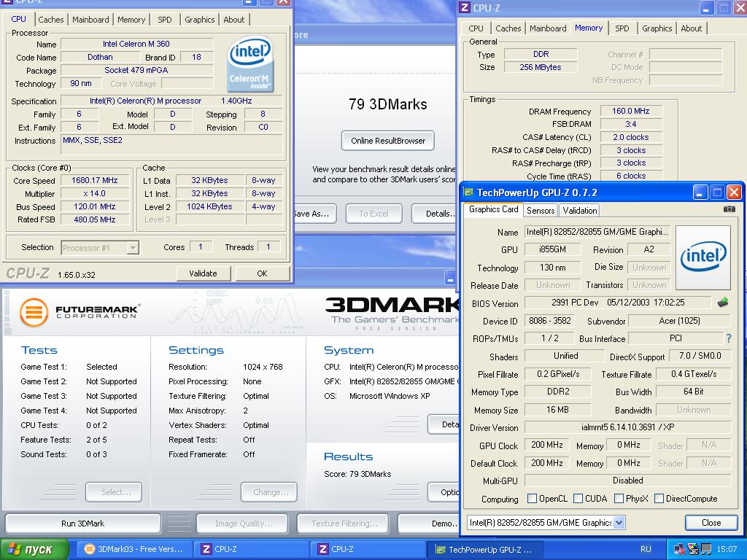
Task: Click the Bus Interface question mark icon
Action: click(729, 338)
